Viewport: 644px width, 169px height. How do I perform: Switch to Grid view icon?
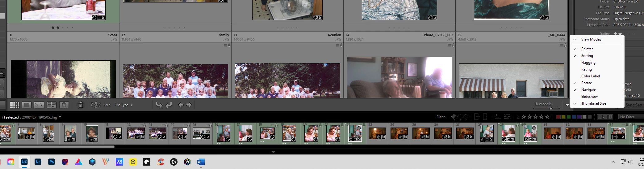[15, 105]
